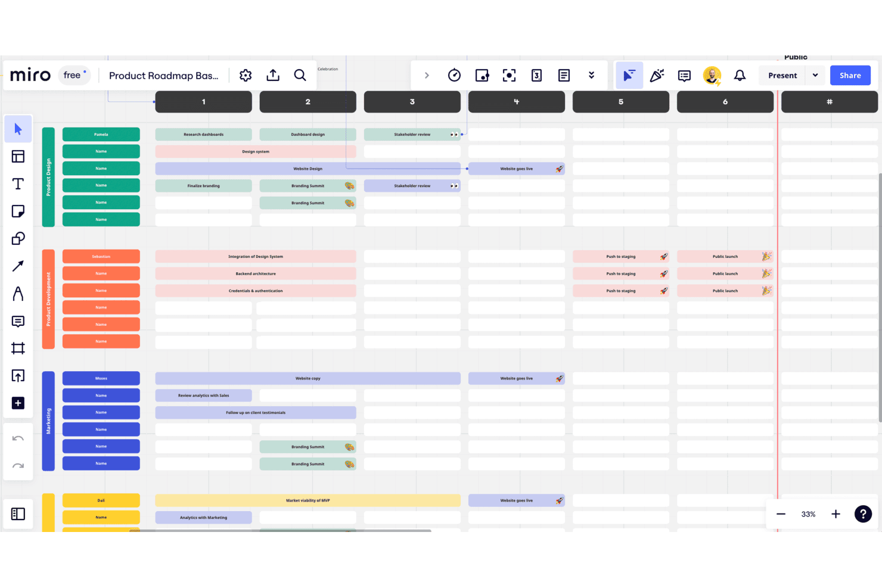
Task: Open the comments panel in top bar
Action: (x=684, y=76)
